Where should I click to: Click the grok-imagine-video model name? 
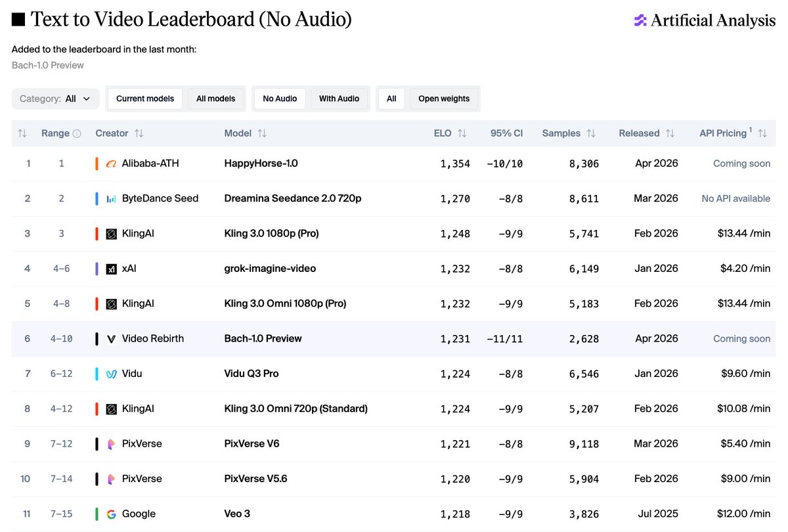(270, 269)
